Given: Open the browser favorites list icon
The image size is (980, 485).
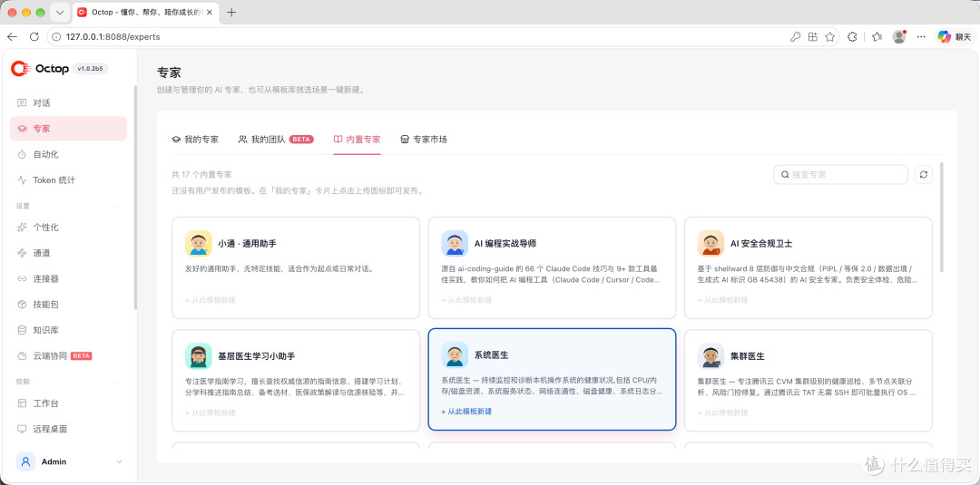Looking at the screenshot, I should (x=877, y=37).
